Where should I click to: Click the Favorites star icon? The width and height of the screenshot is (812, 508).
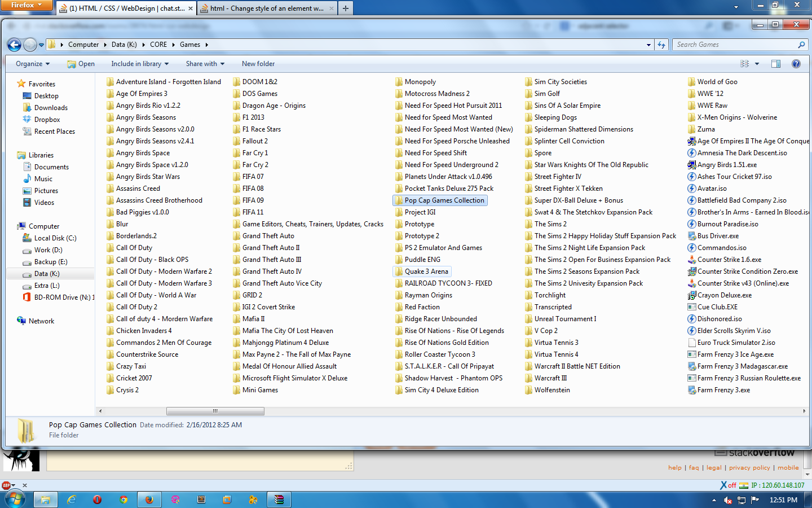point(21,84)
